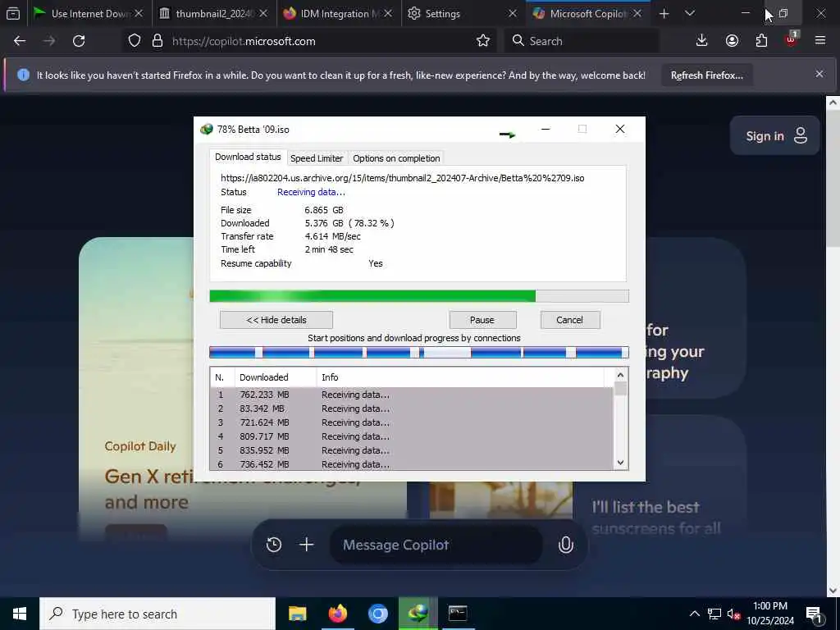This screenshot has width=840, height=630.
Task: Click Hide details in IDM dialog
Action: pyautogui.click(x=276, y=320)
